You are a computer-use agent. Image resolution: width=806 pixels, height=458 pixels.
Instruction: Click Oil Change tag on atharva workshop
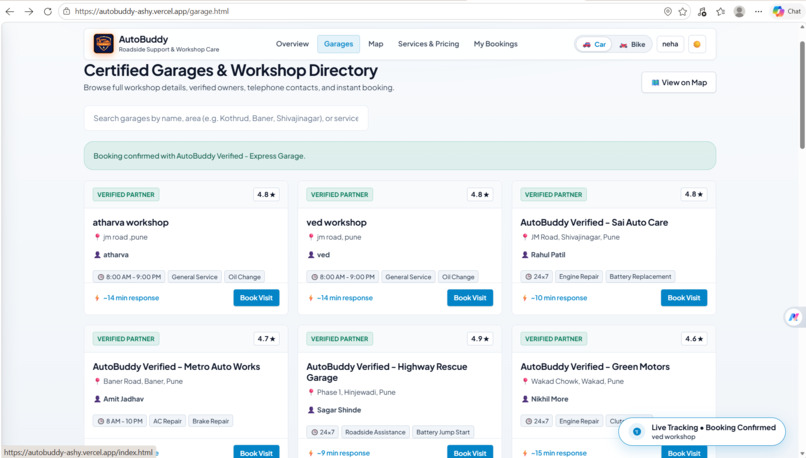245,277
